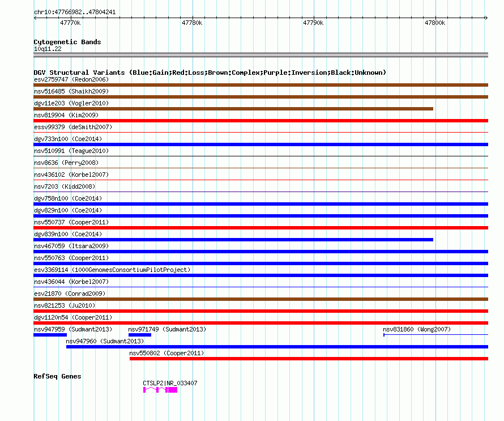Click the blue bar under dgv839n100
This screenshot has width=504, height=421.
pos(233,240)
